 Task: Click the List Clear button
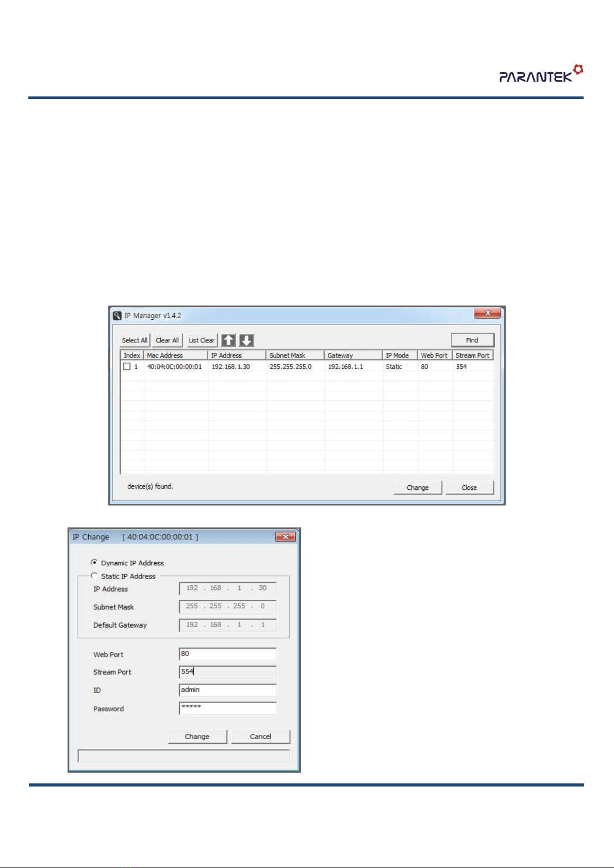point(202,340)
